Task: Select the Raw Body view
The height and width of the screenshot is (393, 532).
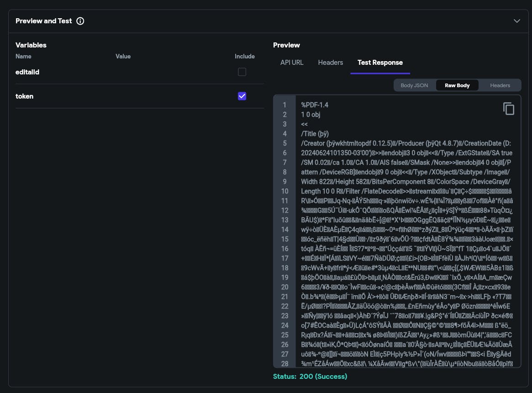Action: click(457, 85)
